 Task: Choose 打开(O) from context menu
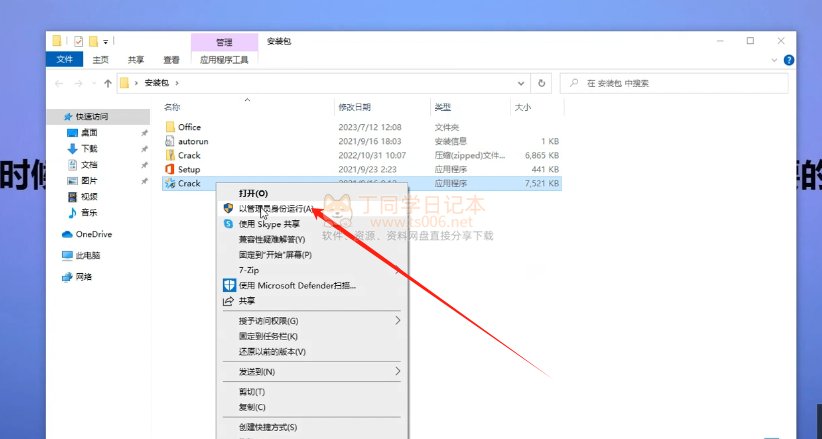pyautogui.click(x=312, y=194)
